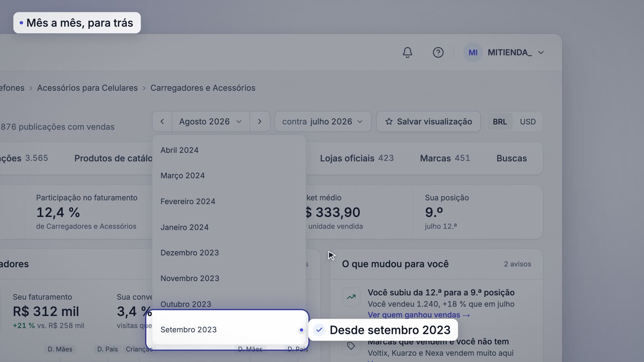Open the Buscas tab
This screenshot has height=362, width=644.
point(512,158)
